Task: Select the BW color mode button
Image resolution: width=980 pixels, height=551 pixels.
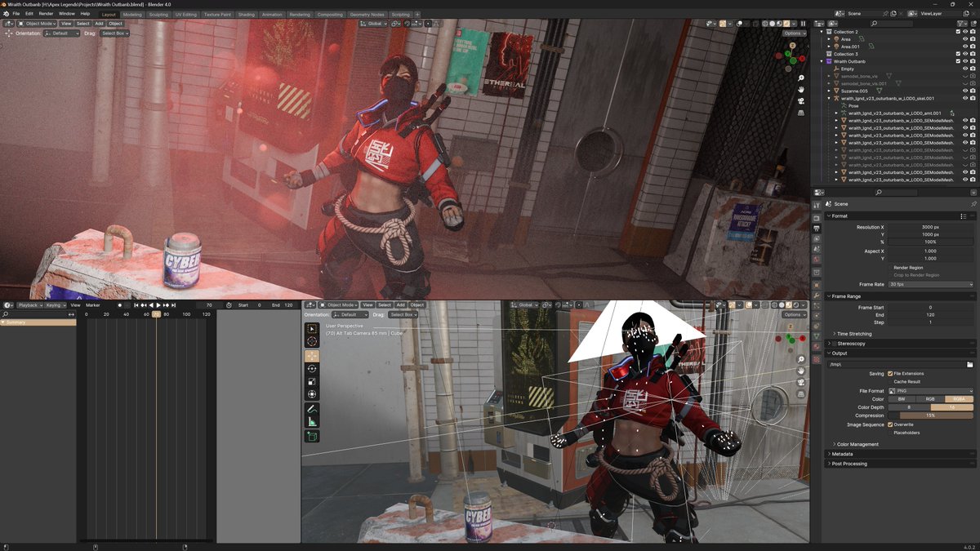Action: coord(902,398)
